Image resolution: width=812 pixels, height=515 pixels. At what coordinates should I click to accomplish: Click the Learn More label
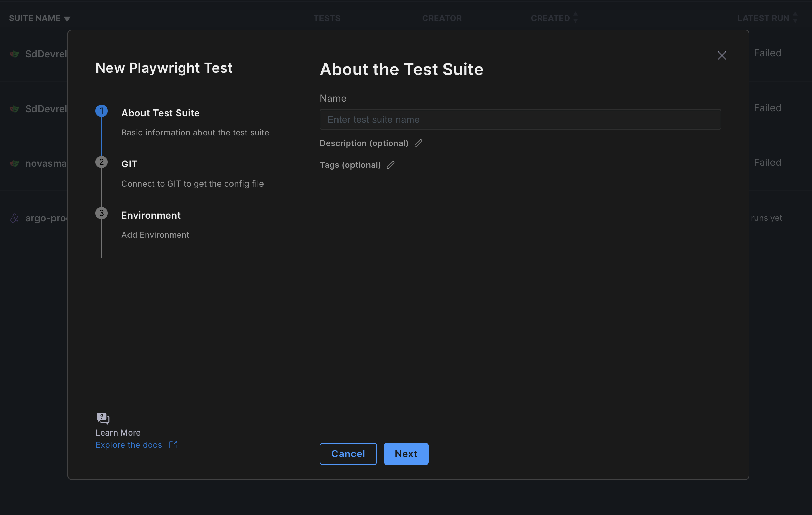[118, 432]
